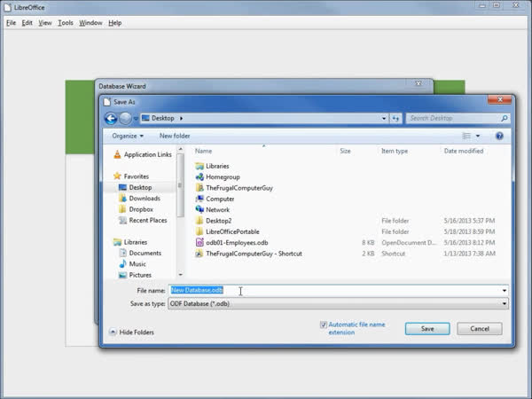Select the Libraries icon in file list
532x399 pixels.
pyautogui.click(x=199, y=166)
